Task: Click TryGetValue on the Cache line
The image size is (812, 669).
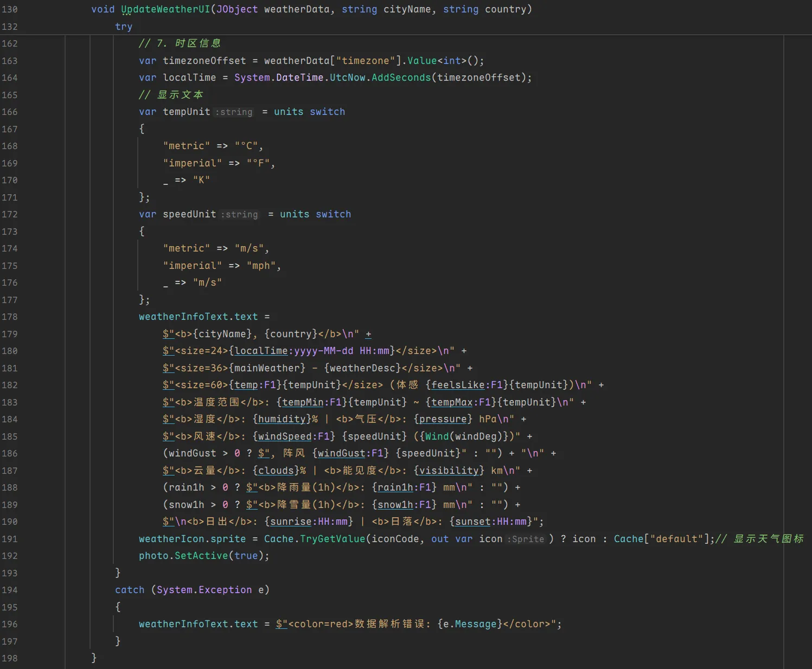Action: click(x=333, y=539)
